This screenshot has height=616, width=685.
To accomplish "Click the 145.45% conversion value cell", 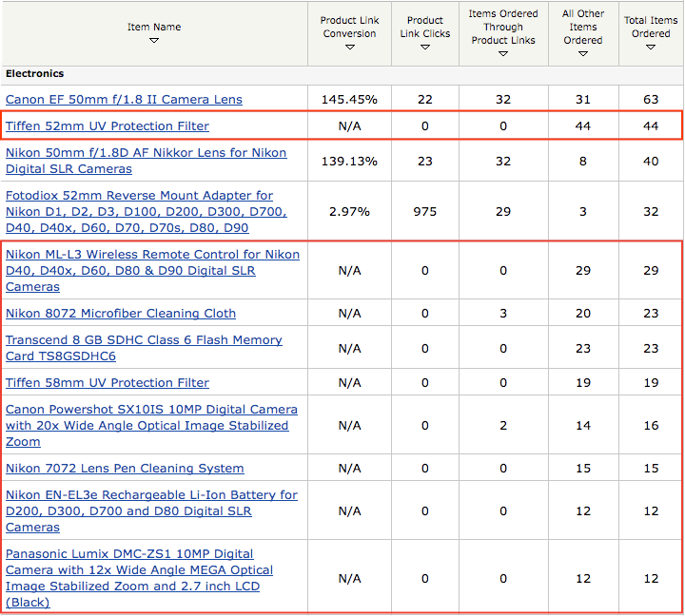I will [x=349, y=100].
